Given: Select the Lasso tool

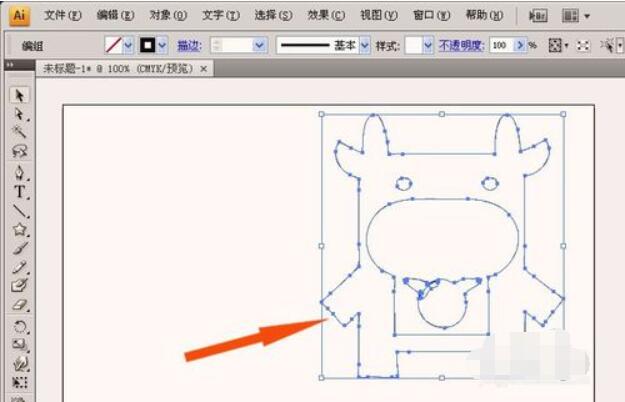Looking at the screenshot, I should [x=19, y=151].
